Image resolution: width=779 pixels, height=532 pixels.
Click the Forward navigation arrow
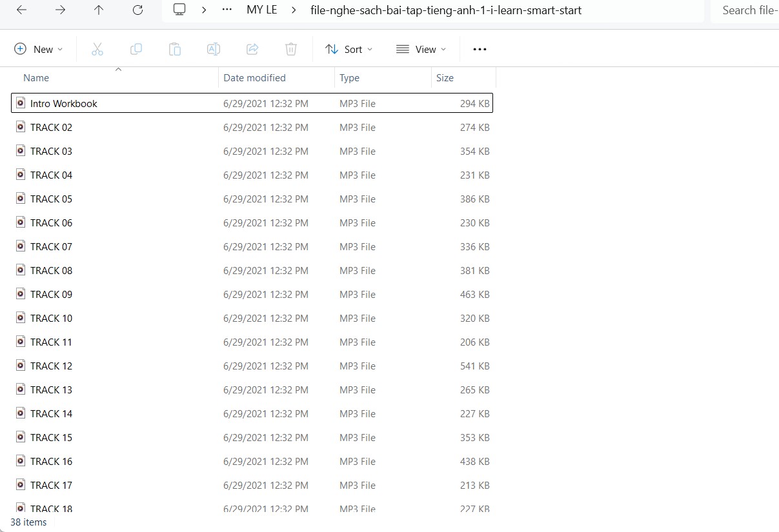(60, 10)
